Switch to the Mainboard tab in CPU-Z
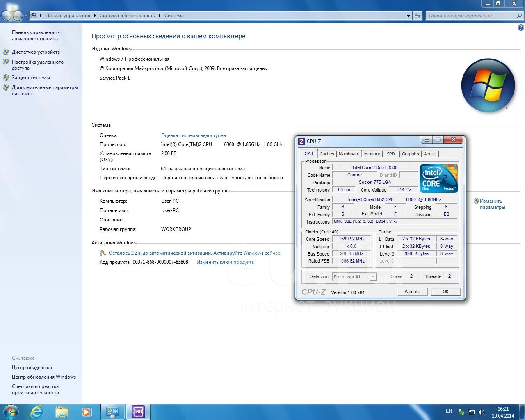 tap(349, 154)
